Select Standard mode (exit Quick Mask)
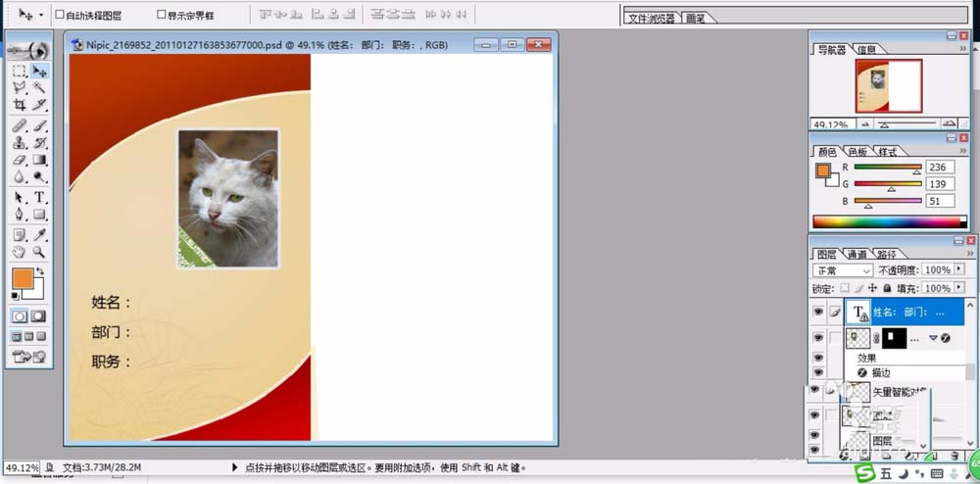This screenshot has width=980, height=484. [x=20, y=316]
